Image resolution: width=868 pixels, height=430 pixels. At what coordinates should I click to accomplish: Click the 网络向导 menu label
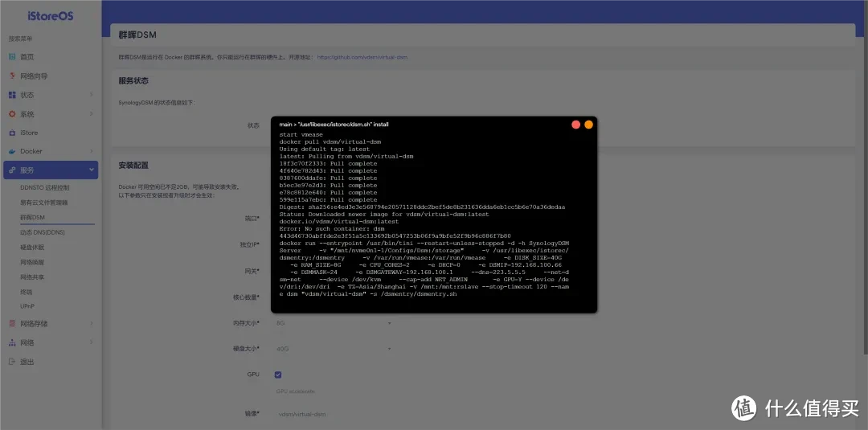[35, 76]
